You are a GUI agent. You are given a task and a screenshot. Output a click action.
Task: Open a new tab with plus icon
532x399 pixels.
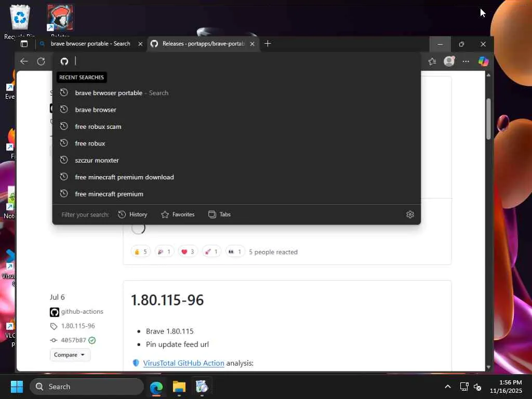click(x=268, y=44)
